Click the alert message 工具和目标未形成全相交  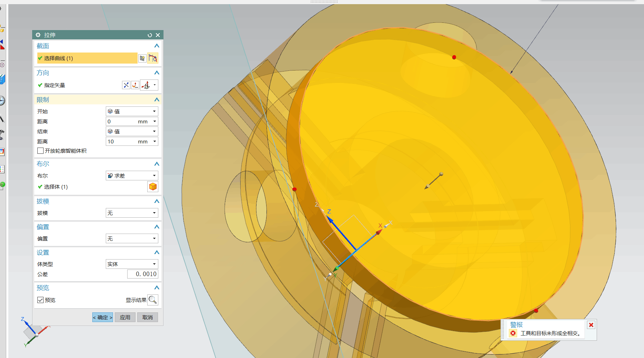pos(551,333)
